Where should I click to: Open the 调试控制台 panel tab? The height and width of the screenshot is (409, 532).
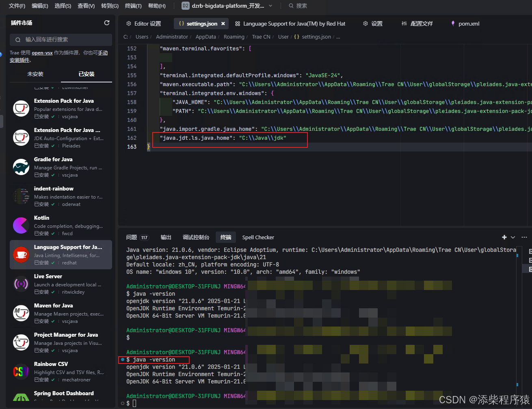196,237
